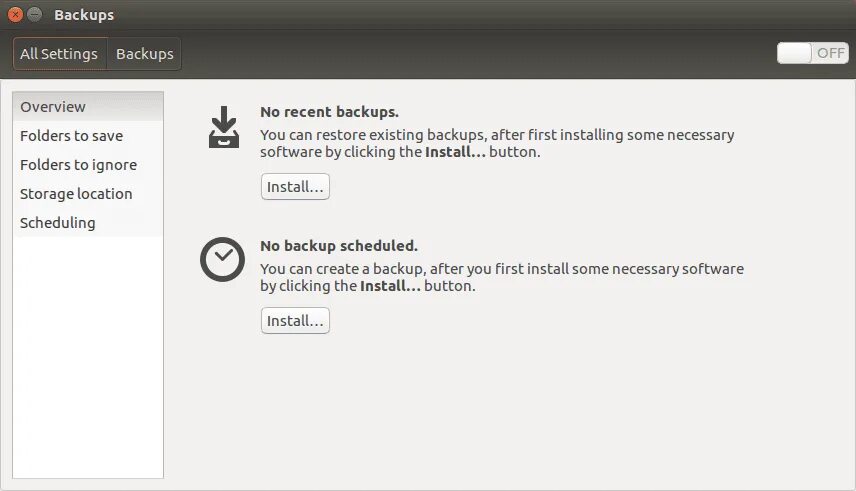
Task: Click the backup restore tray icon
Action: click(x=224, y=127)
